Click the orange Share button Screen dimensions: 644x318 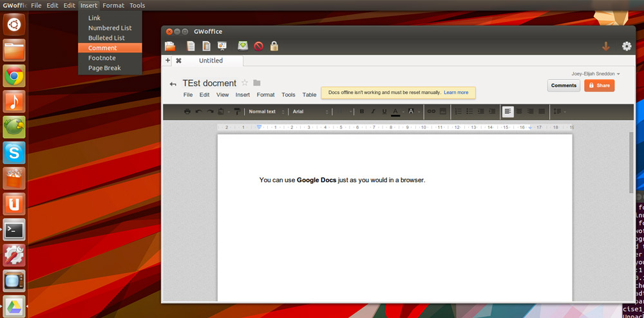[x=599, y=86]
